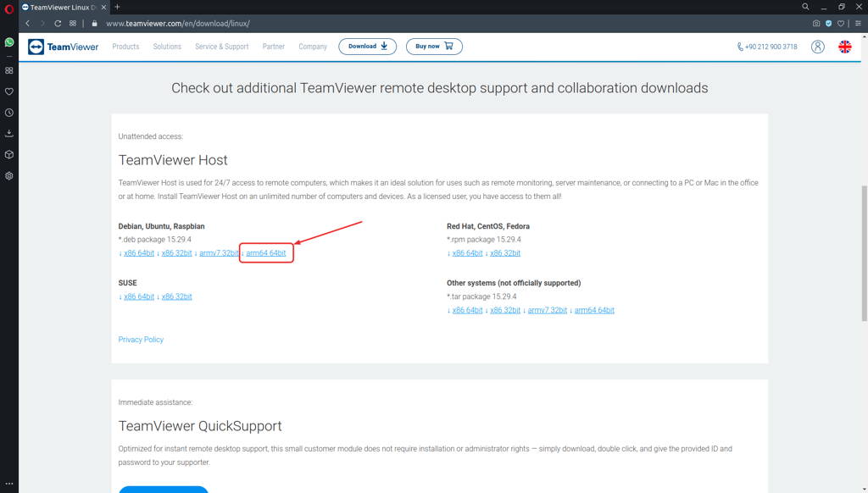This screenshot has height=493, width=868.
Task: Open the user account icon
Action: click(818, 47)
